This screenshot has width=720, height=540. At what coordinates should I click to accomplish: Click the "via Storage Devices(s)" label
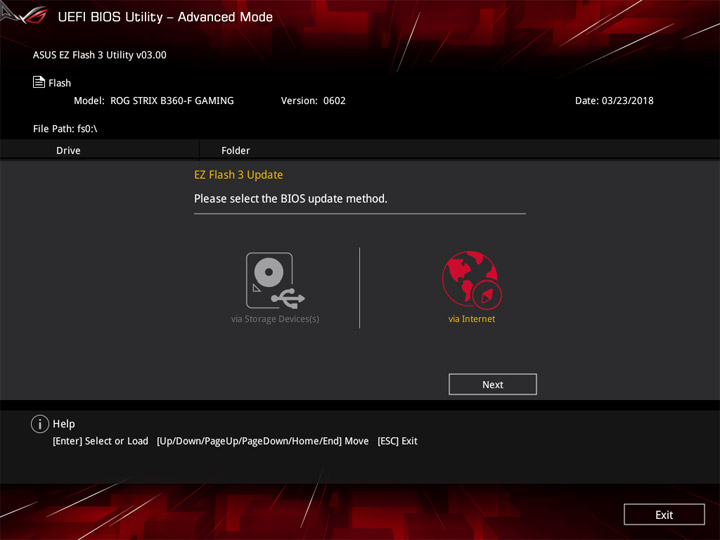[x=275, y=319]
